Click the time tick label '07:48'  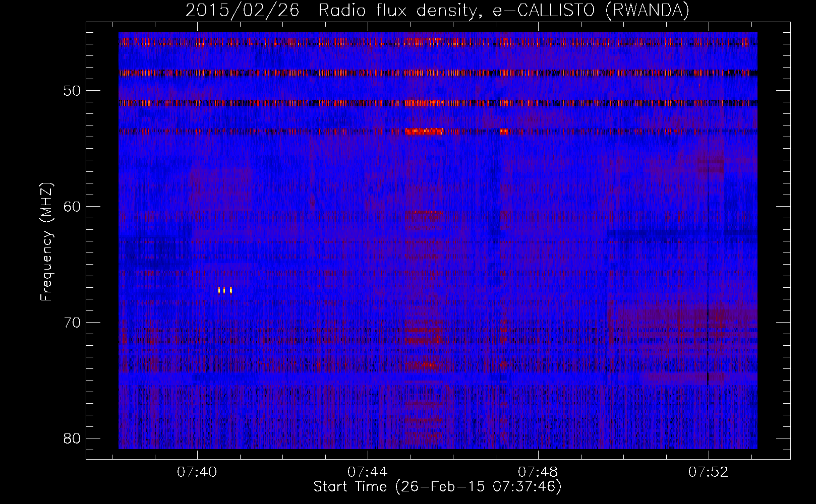pyautogui.click(x=538, y=472)
